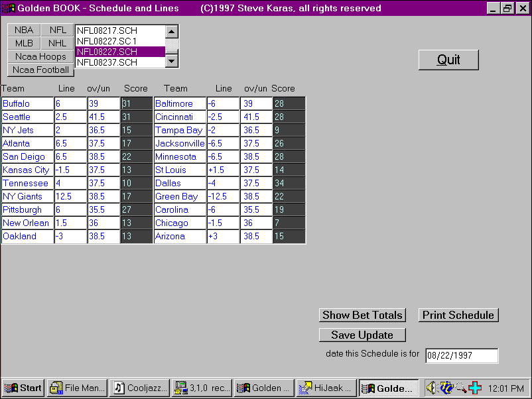Screen dimensions: 532x399
Task: Click the Pittsburgh score field 27
Action: (x=137, y=209)
